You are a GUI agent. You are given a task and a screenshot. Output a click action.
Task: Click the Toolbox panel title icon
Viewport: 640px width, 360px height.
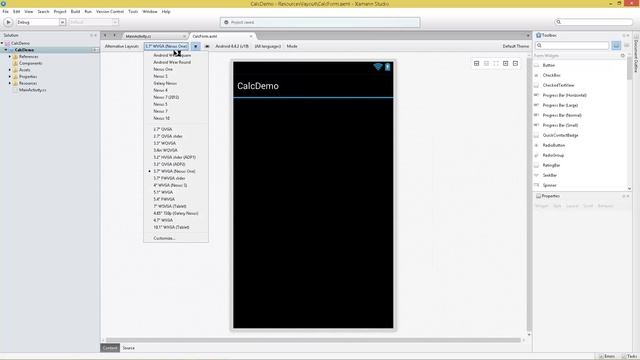538,36
